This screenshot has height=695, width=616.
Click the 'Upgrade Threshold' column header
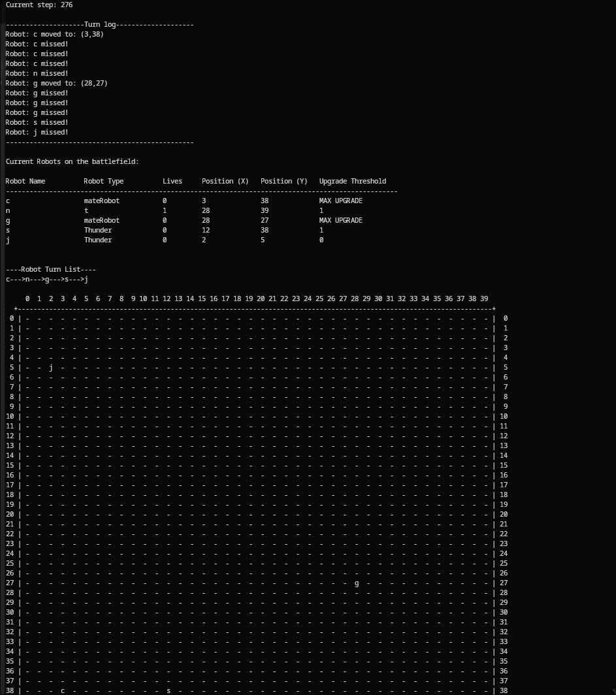pyautogui.click(x=352, y=181)
